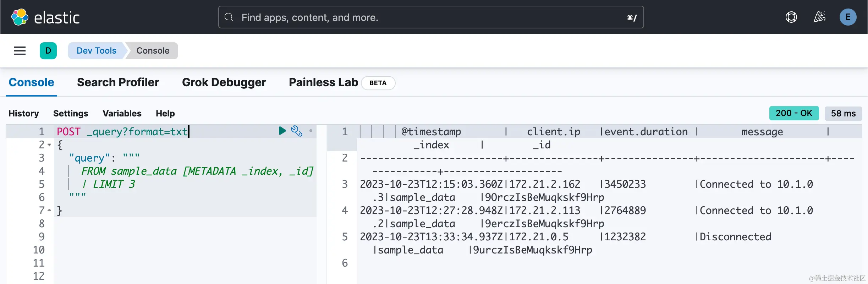Open the console Help link

tap(165, 113)
